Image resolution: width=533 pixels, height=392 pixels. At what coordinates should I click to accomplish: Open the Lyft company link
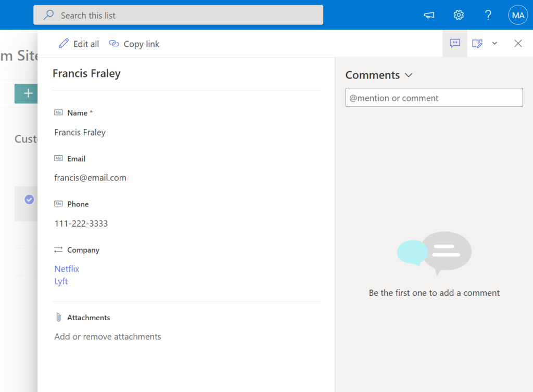[x=61, y=281]
